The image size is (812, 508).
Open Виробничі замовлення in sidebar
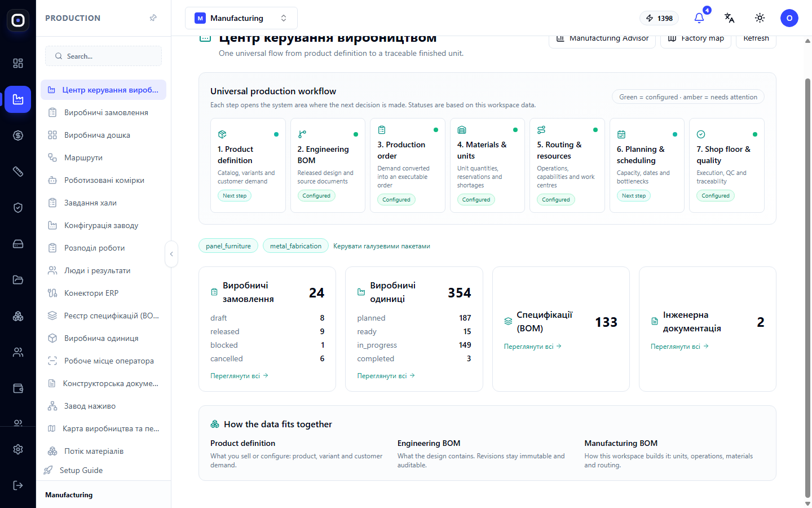pyautogui.click(x=103, y=112)
